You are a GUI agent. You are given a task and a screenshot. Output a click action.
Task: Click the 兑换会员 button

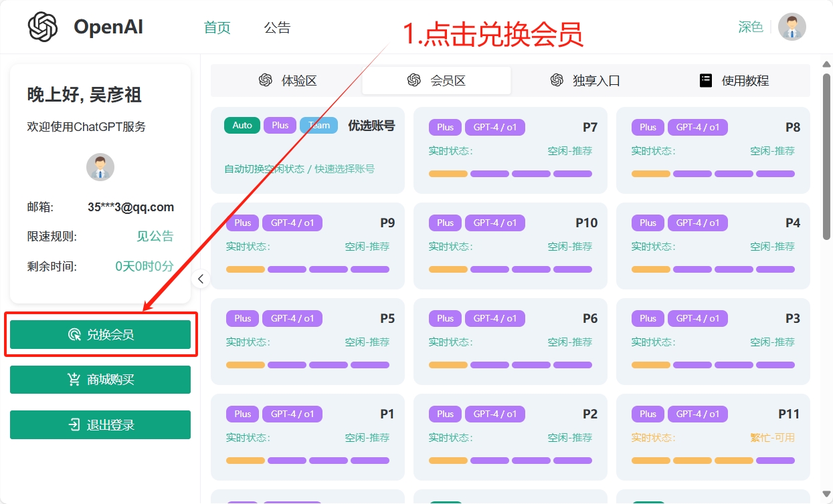pyautogui.click(x=100, y=334)
